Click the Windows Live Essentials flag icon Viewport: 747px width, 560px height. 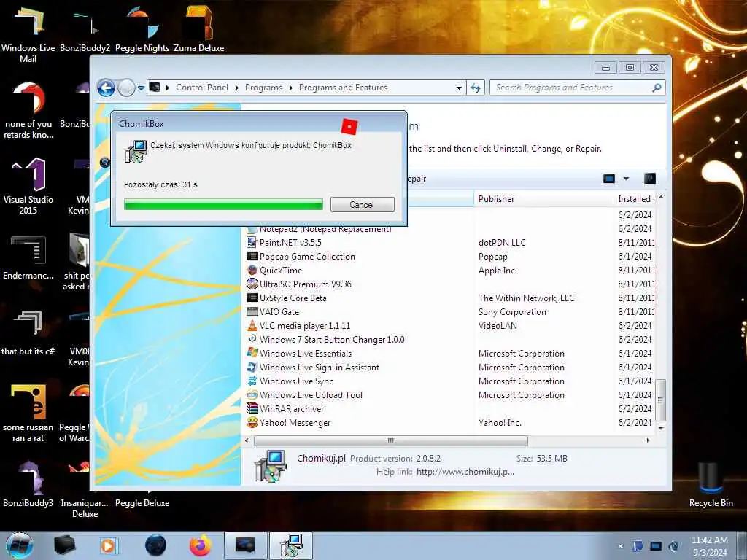(x=252, y=353)
